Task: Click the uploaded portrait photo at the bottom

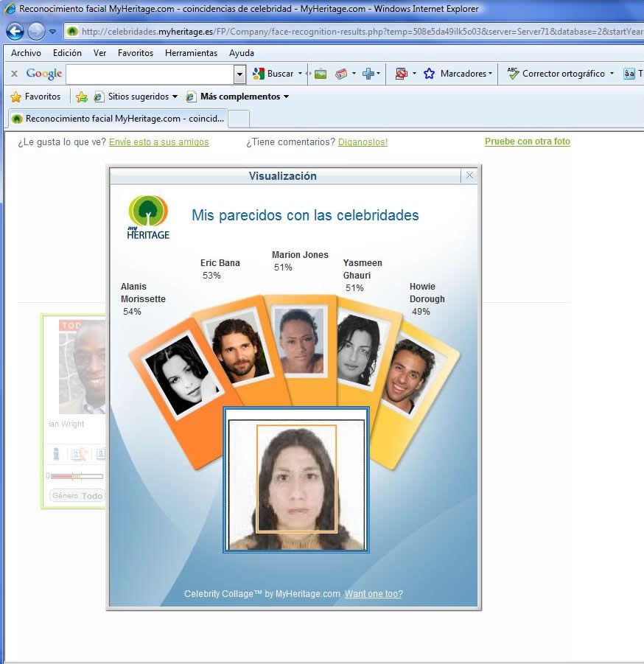Action: coord(296,480)
